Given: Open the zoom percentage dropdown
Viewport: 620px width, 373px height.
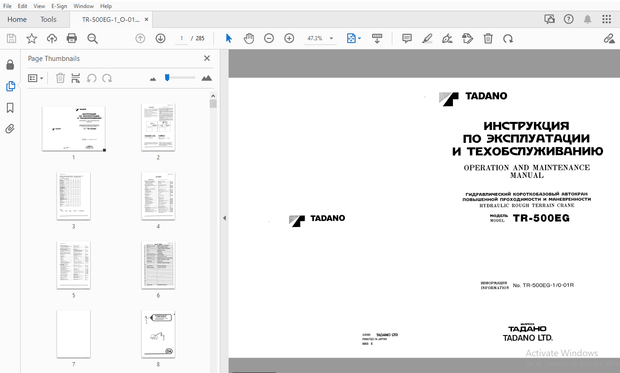Looking at the screenshot, I should pyautogui.click(x=331, y=38).
